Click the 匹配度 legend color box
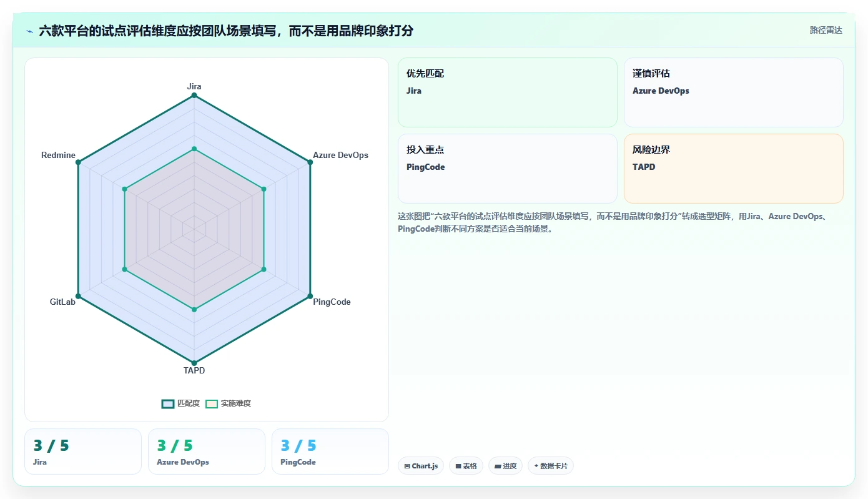 [x=168, y=403]
